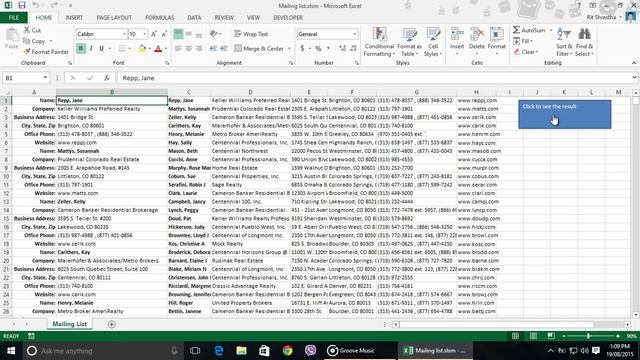Switch to the INSERT ribbon tab

click(74, 18)
